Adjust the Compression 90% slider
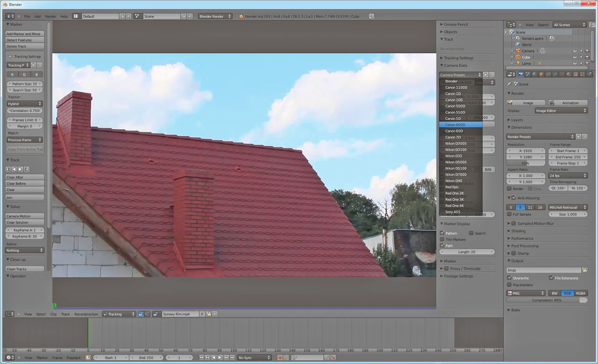The image size is (598, 364). (x=547, y=300)
